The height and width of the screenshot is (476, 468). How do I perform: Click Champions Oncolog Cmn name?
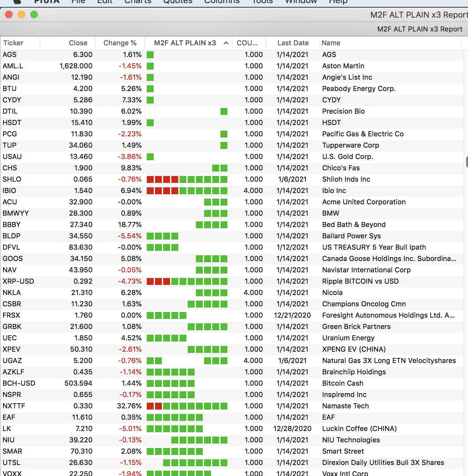364,304
